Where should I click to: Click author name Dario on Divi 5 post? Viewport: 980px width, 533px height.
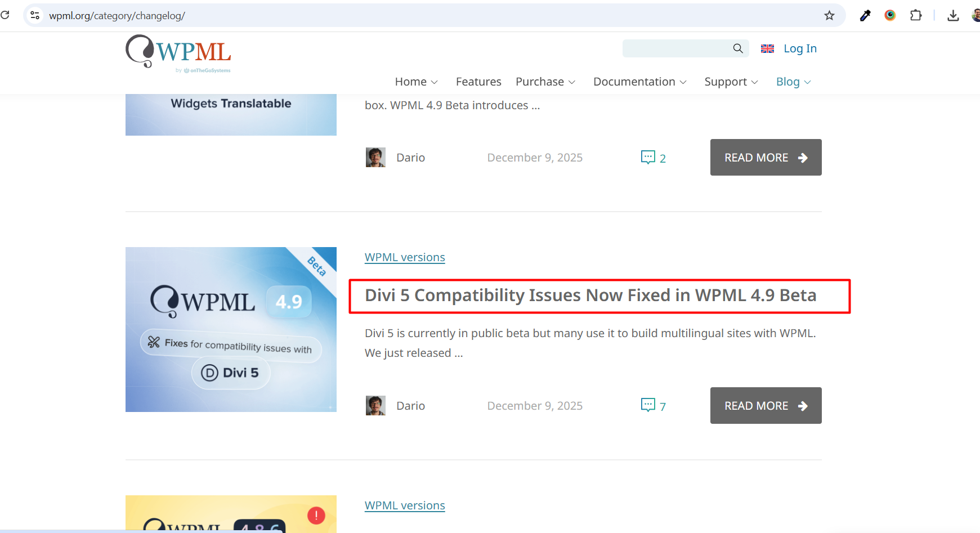click(410, 406)
